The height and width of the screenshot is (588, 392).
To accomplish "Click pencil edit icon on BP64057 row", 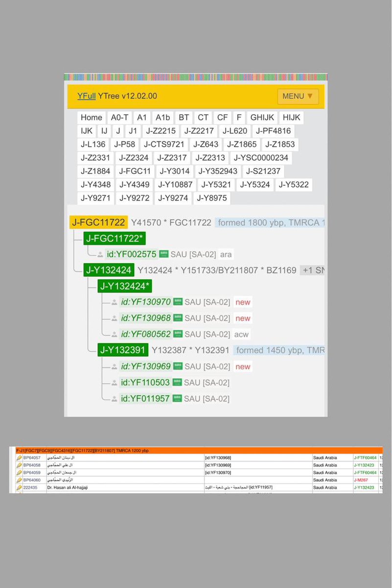I will coord(20,458).
